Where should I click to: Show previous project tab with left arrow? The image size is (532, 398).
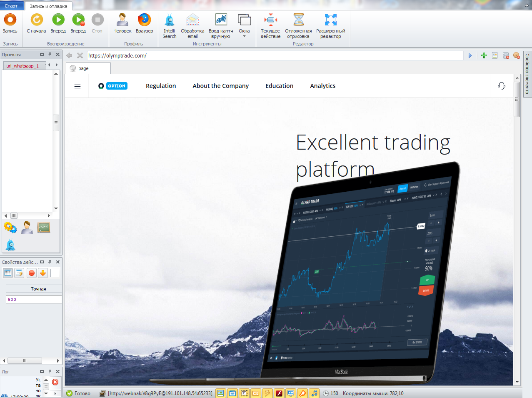click(x=49, y=65)
